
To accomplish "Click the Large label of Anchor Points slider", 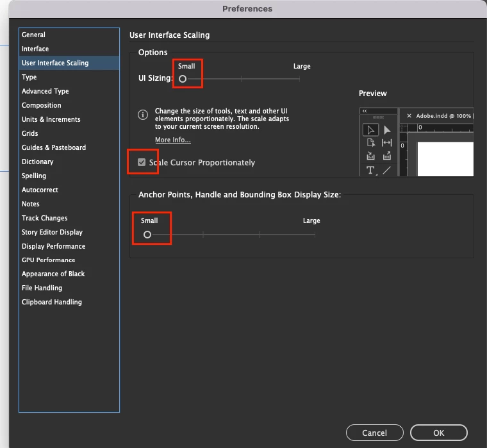I will pyautogui.click(x=311, y=220).
